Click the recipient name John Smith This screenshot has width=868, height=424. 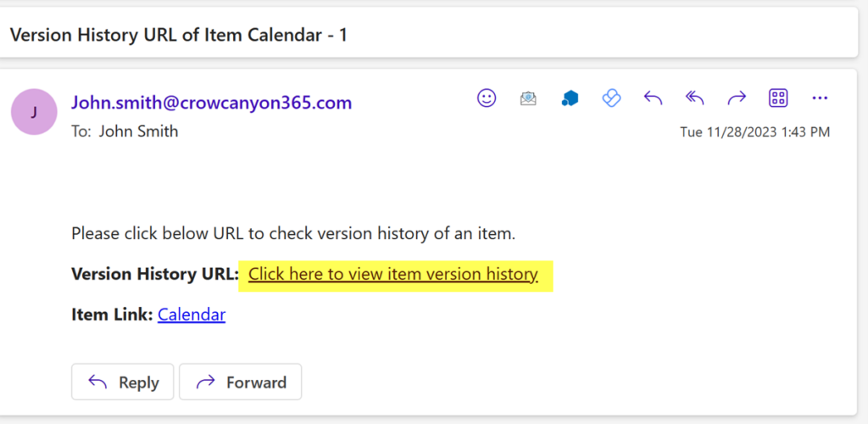tap(138, 131)
